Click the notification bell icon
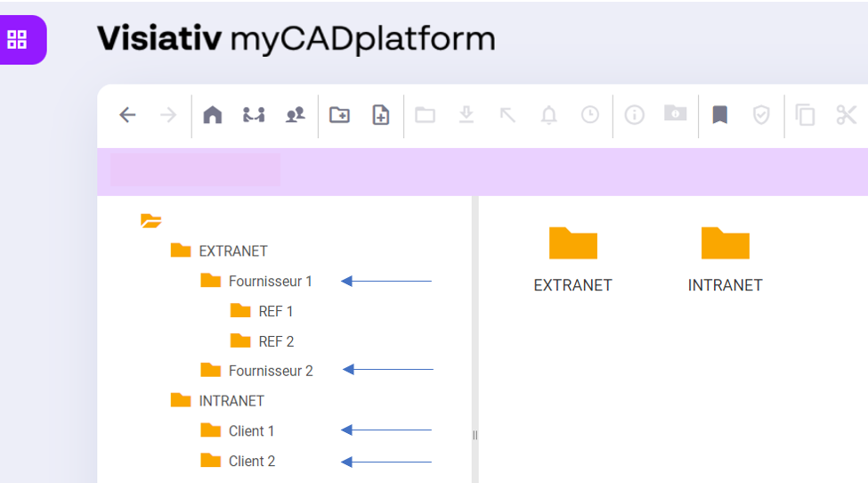Viewport: 868px width, 483px height. tap(549, 115)
